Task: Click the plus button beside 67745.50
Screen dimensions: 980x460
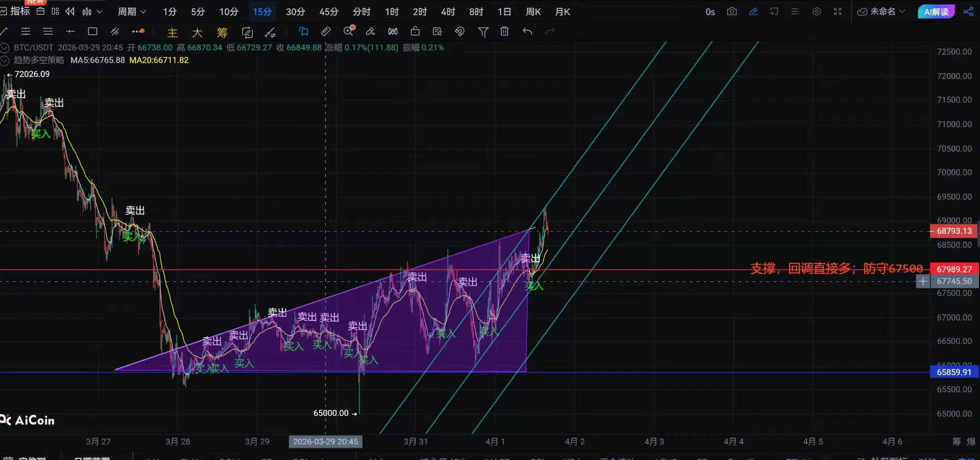Action: (923, 281)
